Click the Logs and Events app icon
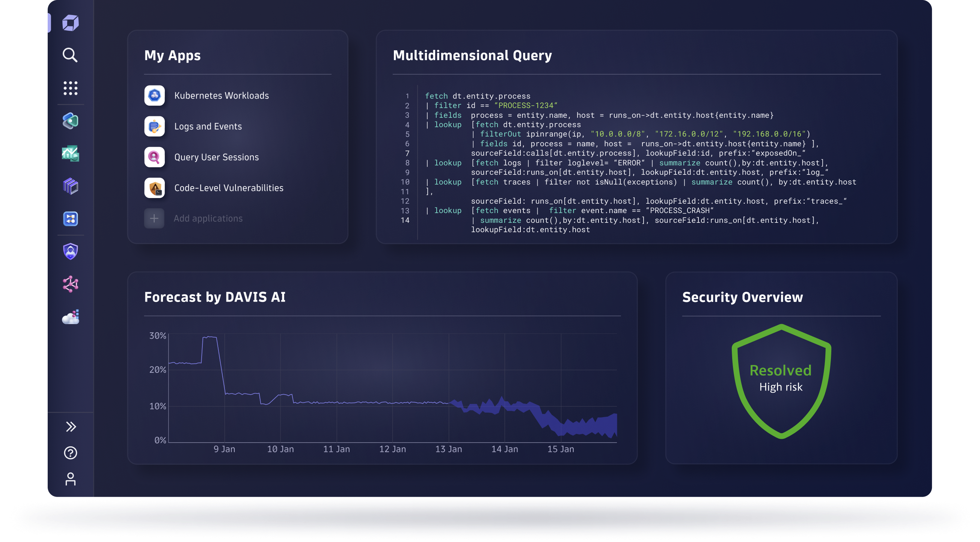The width and height of the screenshot is (980, 542). pyautogui.click(x=154, y=126)
